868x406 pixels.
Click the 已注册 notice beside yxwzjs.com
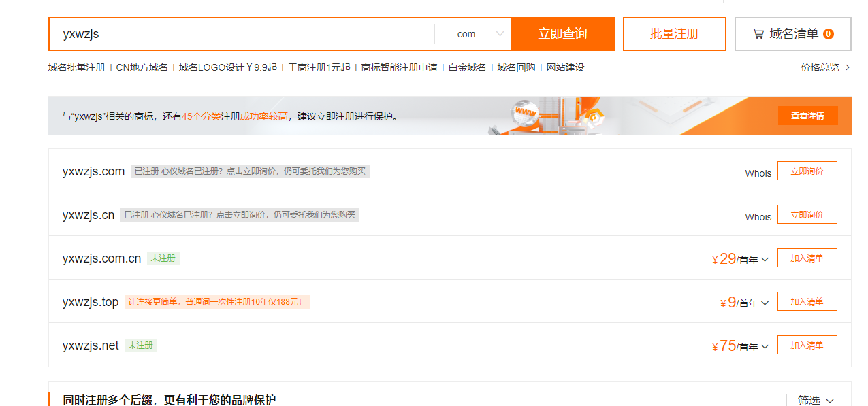click(250, 171)
